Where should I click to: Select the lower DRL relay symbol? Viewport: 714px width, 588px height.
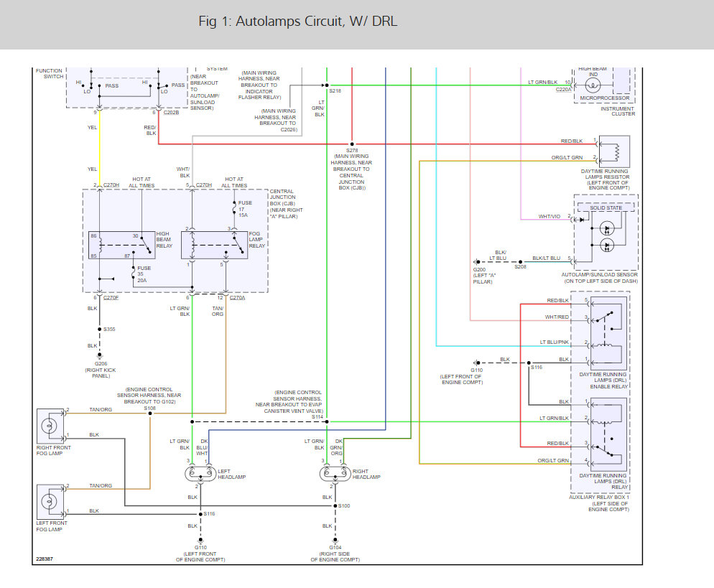pos(608,434)
